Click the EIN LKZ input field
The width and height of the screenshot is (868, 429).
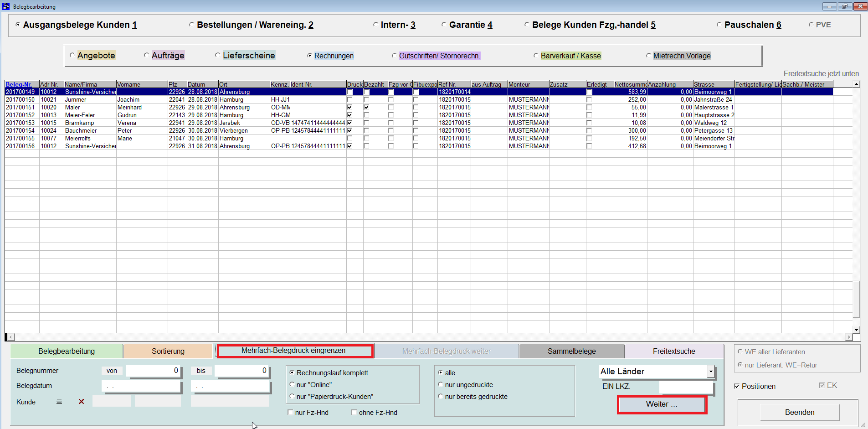[x=686, y=387]
